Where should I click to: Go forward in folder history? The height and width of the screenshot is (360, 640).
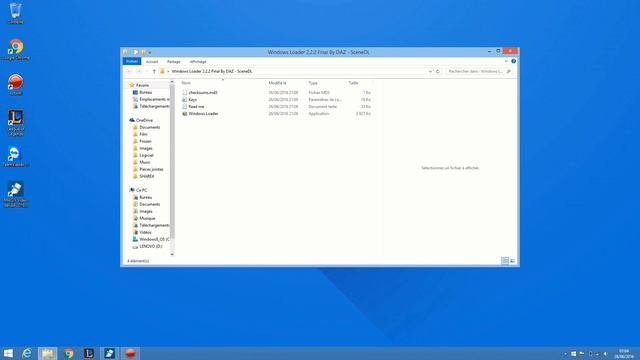[139, 71]
